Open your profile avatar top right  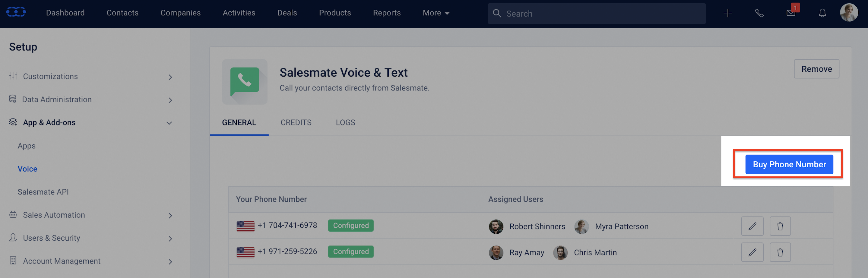coord(850,12)
